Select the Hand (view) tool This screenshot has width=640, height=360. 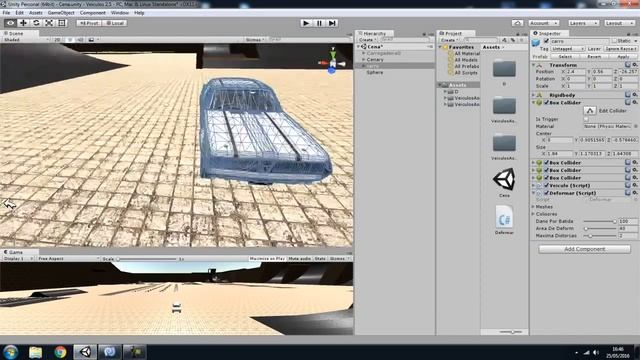tap(10, 23)
